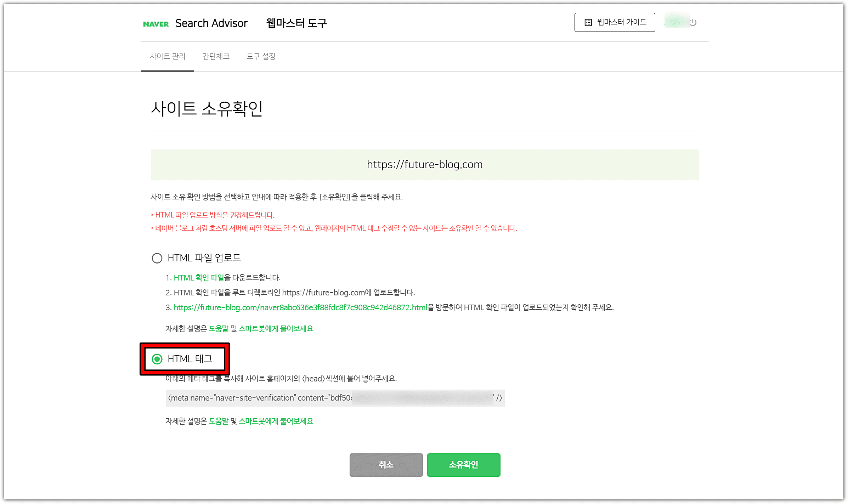Click the naver-site-verification meta tag field
848x504 pixels.
point(335,398)
